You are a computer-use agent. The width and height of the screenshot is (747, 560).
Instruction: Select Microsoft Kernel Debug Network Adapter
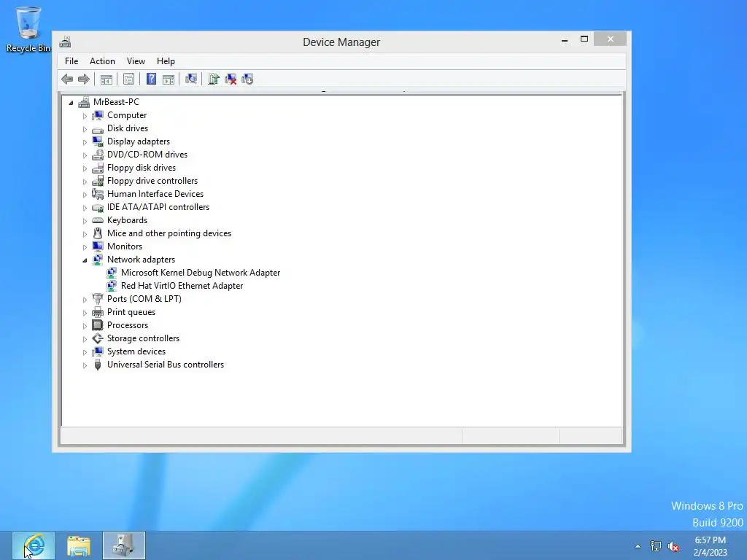click(201, 273)
